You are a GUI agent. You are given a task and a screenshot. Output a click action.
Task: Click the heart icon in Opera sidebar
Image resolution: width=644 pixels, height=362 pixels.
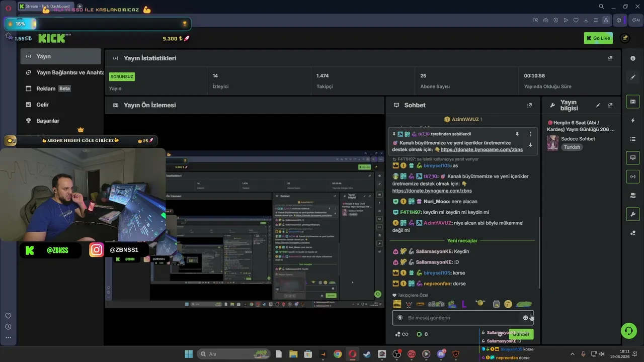tap(8, 316)
